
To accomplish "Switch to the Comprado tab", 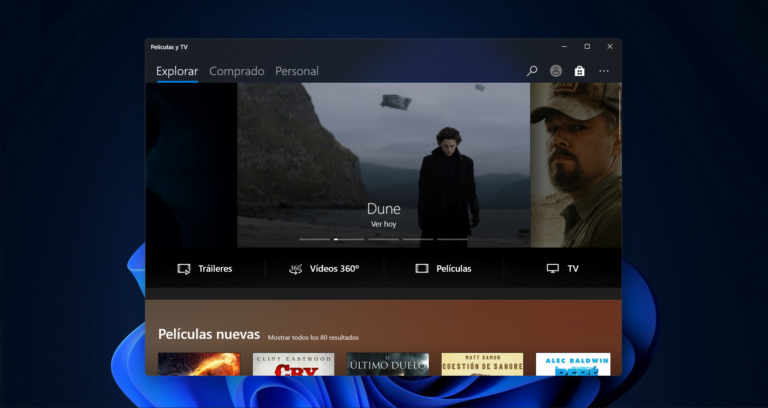I will point(237,72).
